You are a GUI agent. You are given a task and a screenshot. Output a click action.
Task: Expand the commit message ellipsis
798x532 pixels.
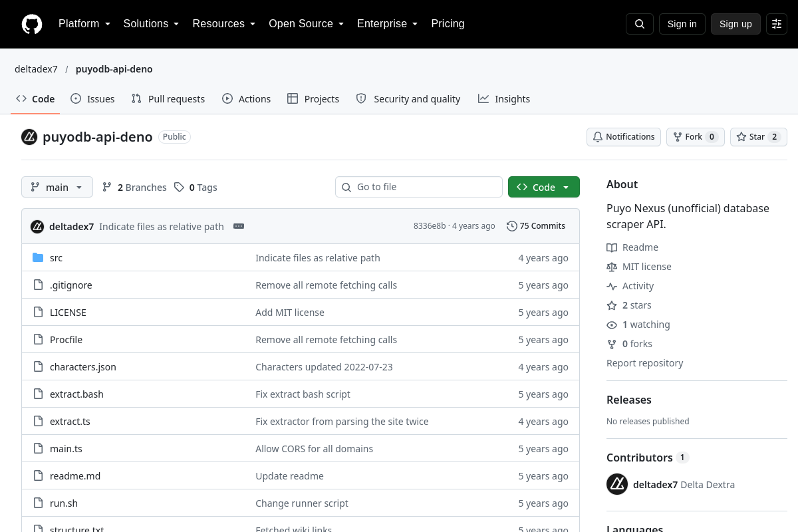pyautogui.click(x=239, y=227)
